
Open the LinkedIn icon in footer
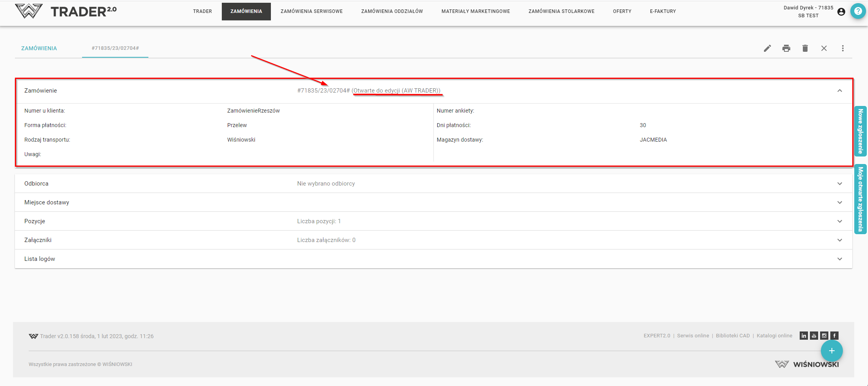[804, 336]
